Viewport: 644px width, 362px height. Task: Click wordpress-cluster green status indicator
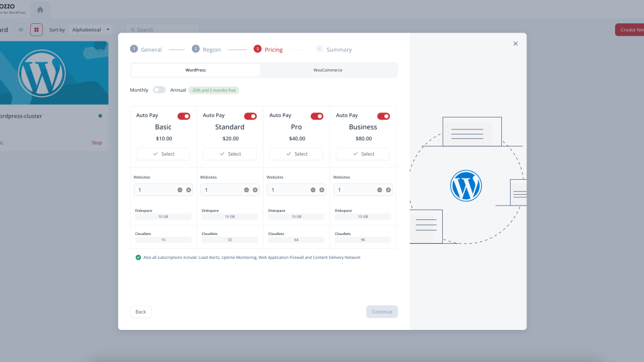[100, 116]
